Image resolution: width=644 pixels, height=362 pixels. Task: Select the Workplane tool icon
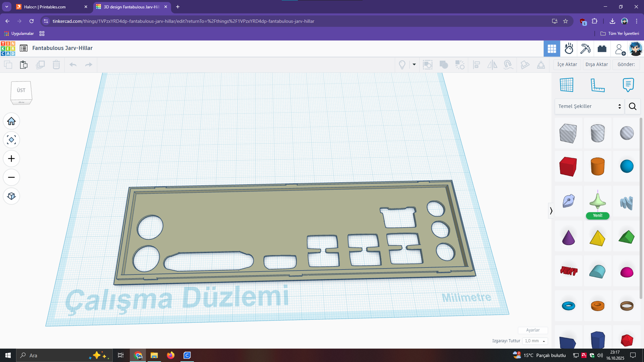[567, 85]
